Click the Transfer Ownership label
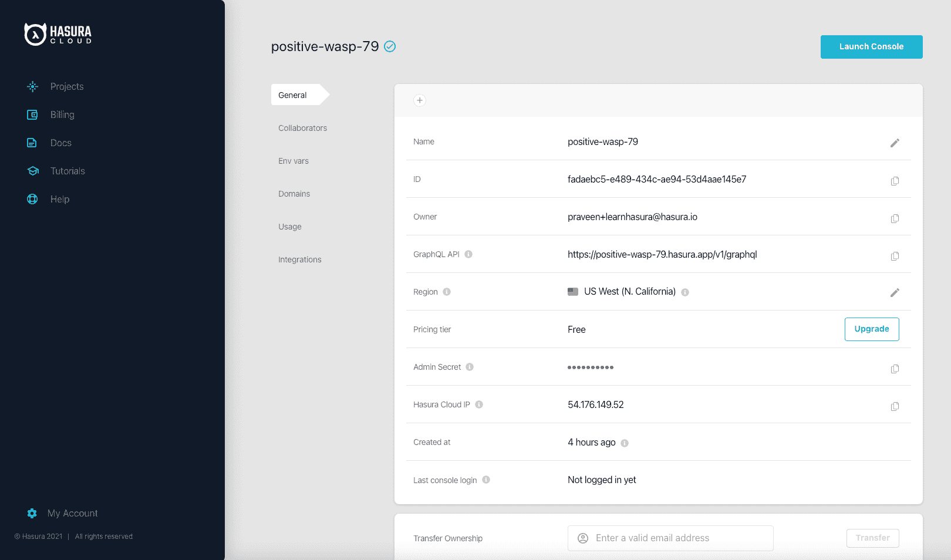The width and height of the screenshot is (951, 560). [x=448, y=538]
